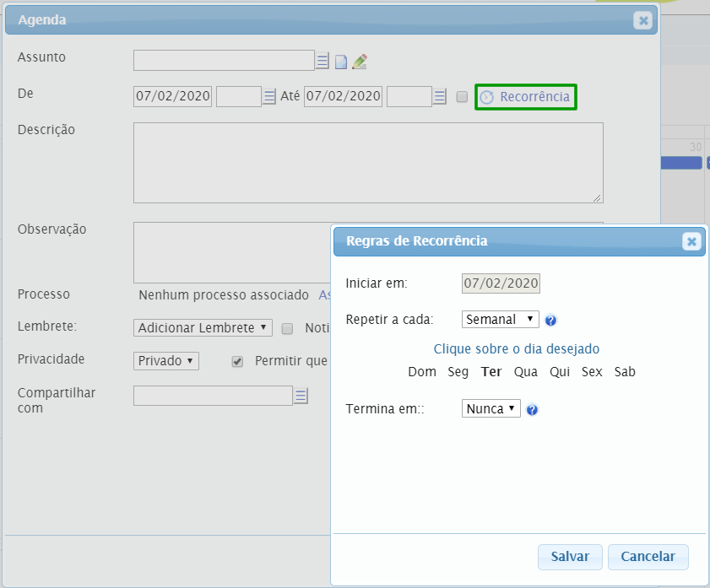This screenshot has width=710, height=588.
Task: Toggle the checkbox before Recorrência
Action: (462, 97)
